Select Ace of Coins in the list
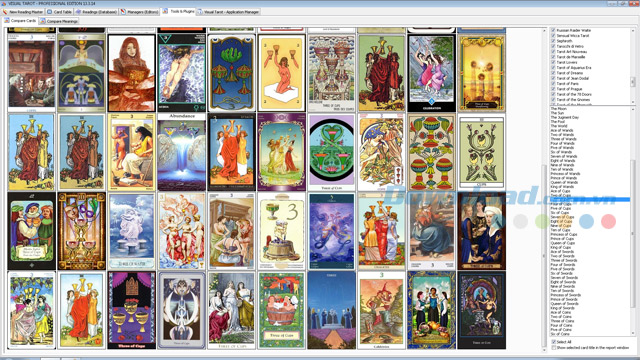640x360 pixels. pyautogui.click(x=561, y=312)
